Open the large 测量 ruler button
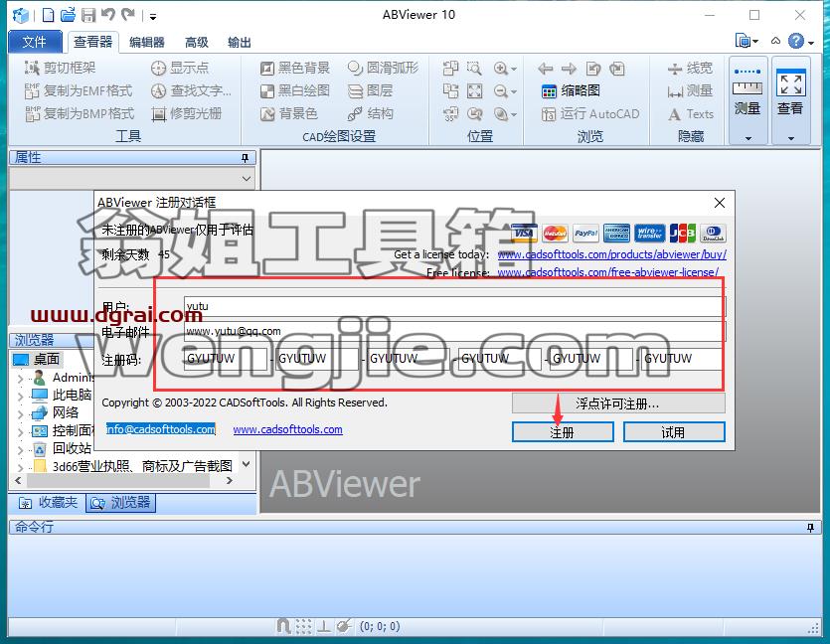This screenshot has width=830, height=644. point(747,100)
